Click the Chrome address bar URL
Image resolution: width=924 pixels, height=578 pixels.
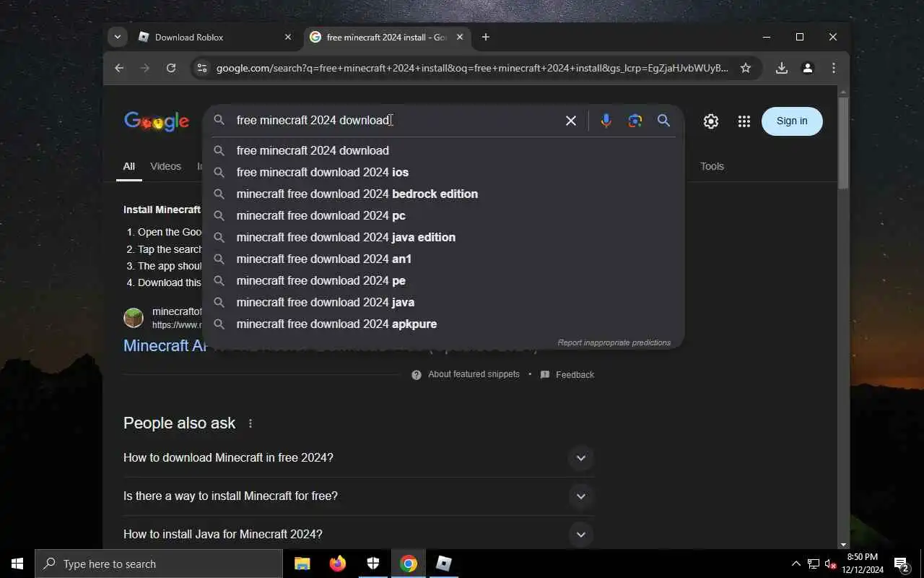point(473,68)
